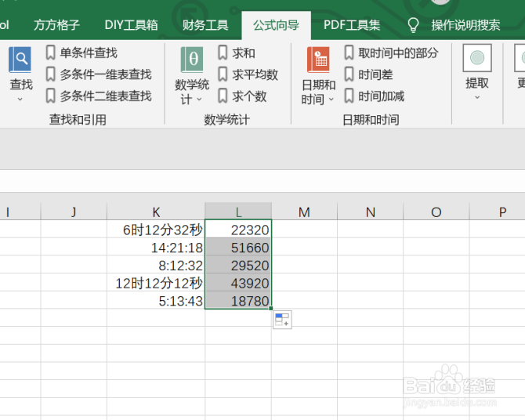
Task: Click bookmark icon beside 多条件二维表查找
Action: click(51, 96)
